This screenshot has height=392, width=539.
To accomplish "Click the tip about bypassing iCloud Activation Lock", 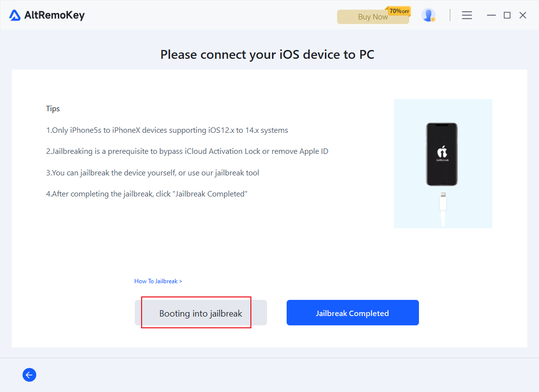I will click(187, 151).
